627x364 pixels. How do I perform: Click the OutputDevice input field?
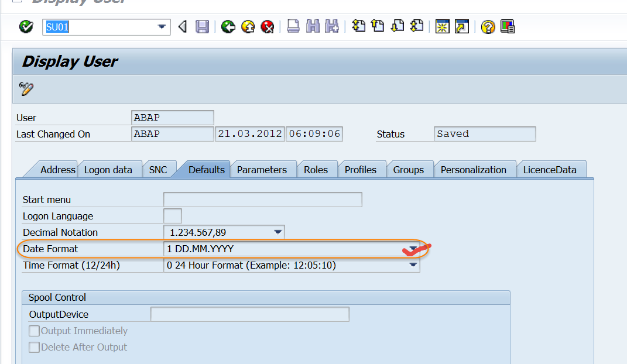(x=250, y=314)
